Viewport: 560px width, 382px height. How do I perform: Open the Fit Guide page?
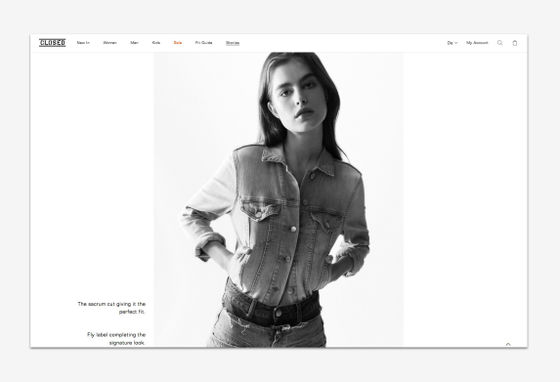pos(204,43)
